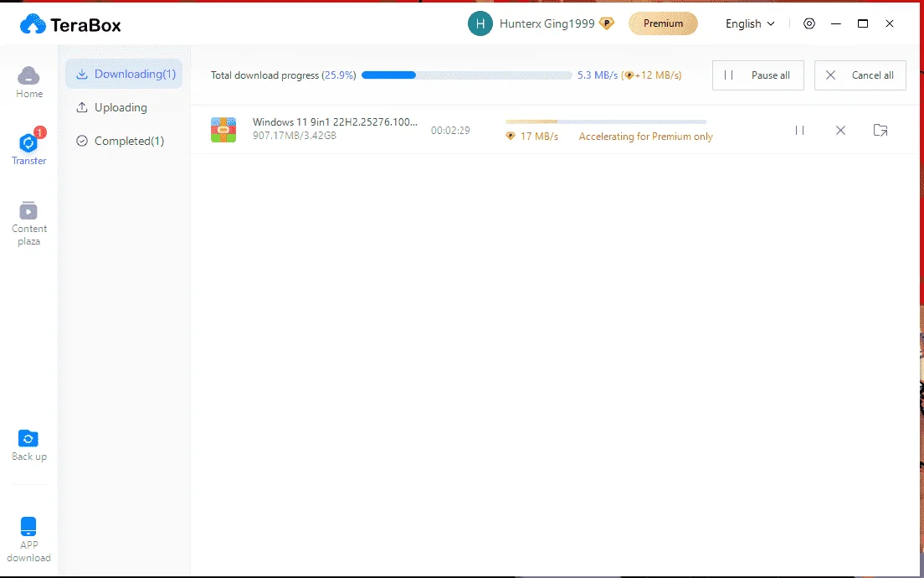924x578 pixels.
Task: Click the Windows 11 9in1 file progress bar
Action: 606,122
